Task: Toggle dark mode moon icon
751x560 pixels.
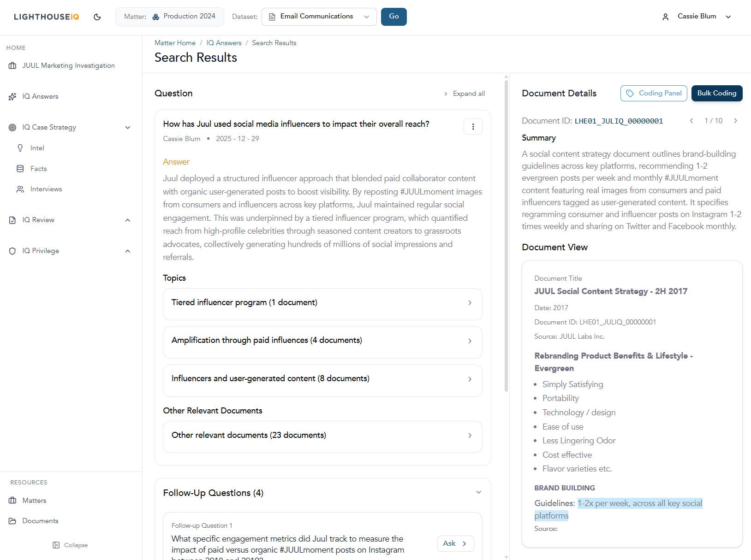Action: [97, 17]
